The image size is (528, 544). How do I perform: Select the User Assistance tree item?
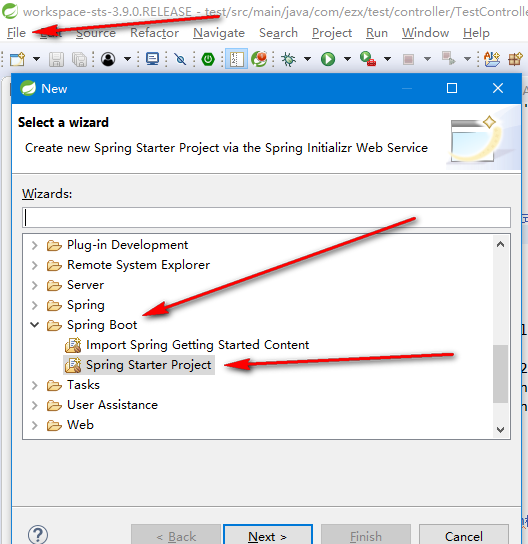(x=112, y=405)
